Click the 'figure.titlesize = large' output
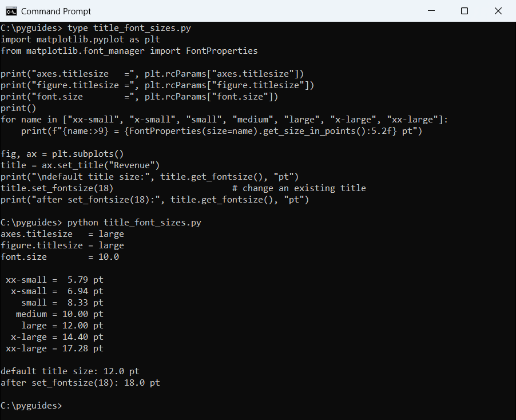516x420 pixels. [x=62, y=245]
